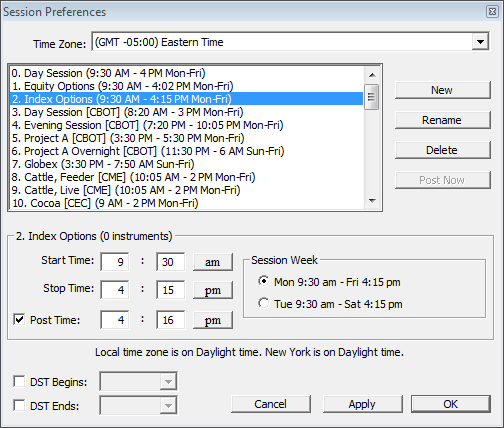The width and height of the screenshot is (504, 428).
Task: Close the Session Preferences dialog
Action: point(492,12)
